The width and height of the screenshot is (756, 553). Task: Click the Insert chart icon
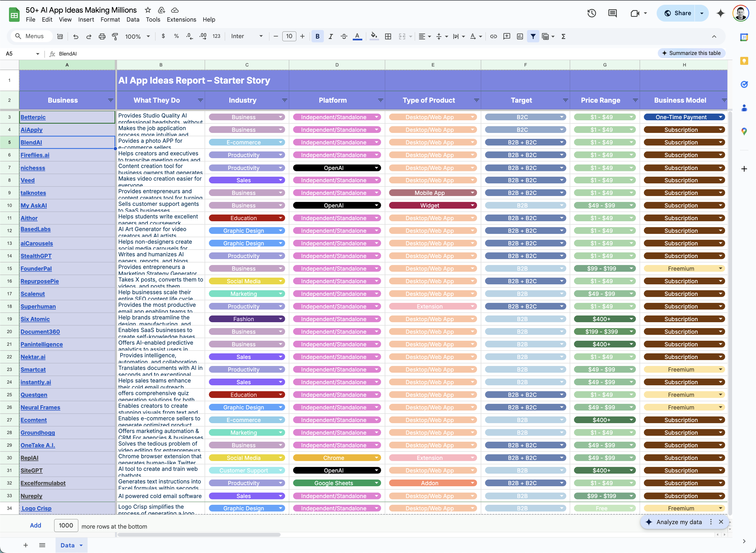click(520, 36)
